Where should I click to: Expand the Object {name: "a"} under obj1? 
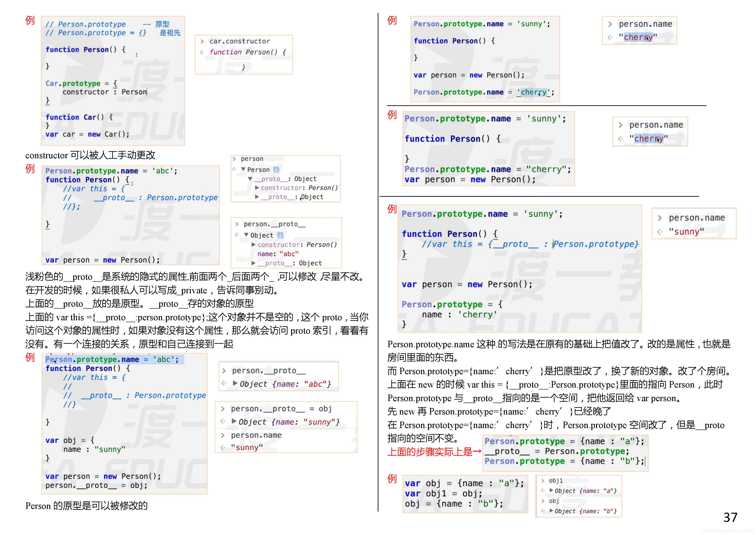[551, 490]
